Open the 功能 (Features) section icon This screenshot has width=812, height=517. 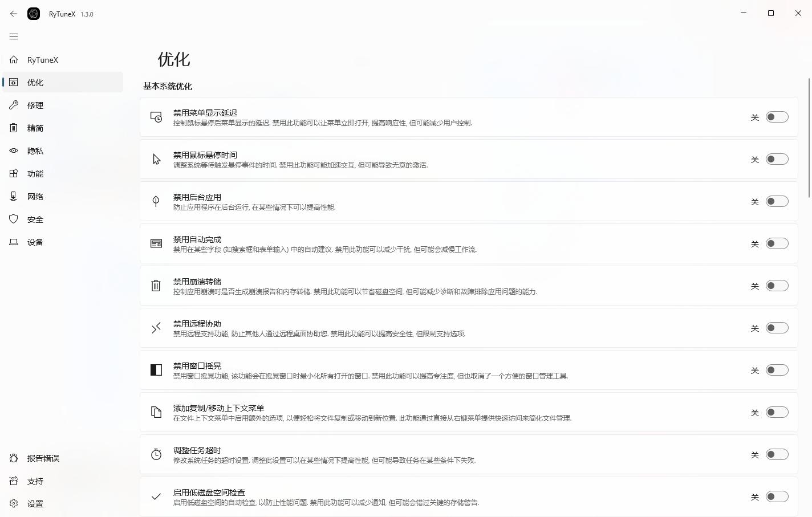13,173
